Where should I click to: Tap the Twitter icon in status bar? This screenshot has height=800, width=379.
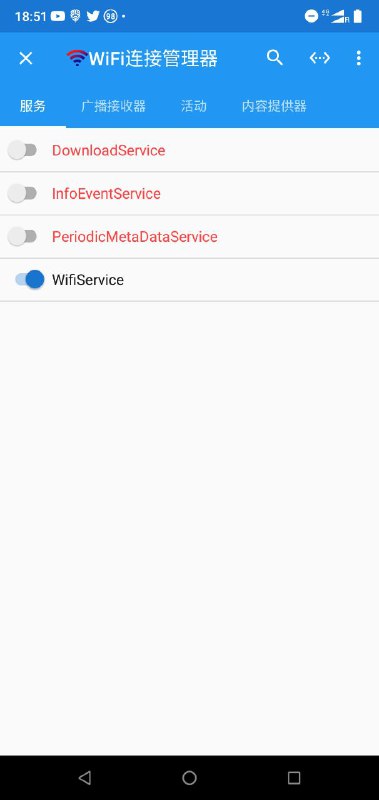[x=93, y=16]
